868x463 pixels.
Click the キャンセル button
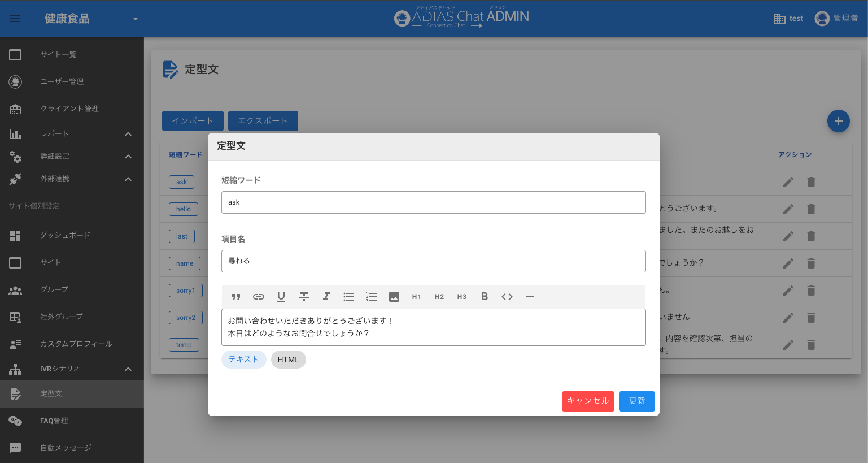click(x=588, y=401)
